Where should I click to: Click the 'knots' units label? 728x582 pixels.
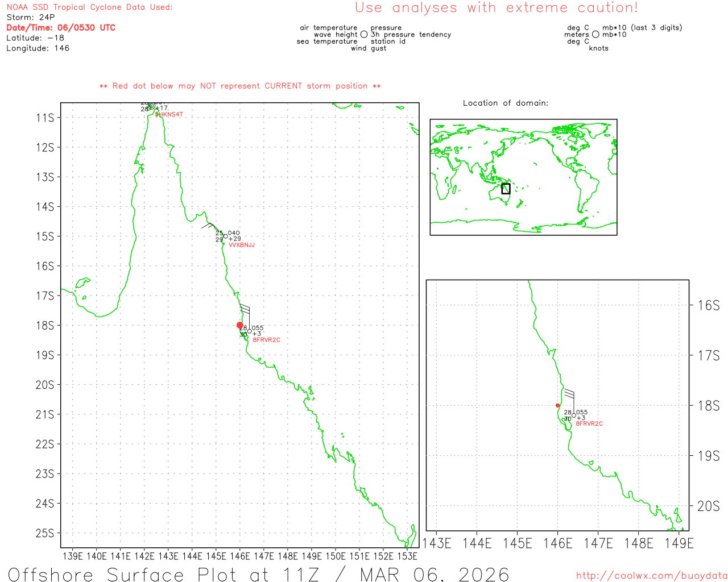click(598, 48)
